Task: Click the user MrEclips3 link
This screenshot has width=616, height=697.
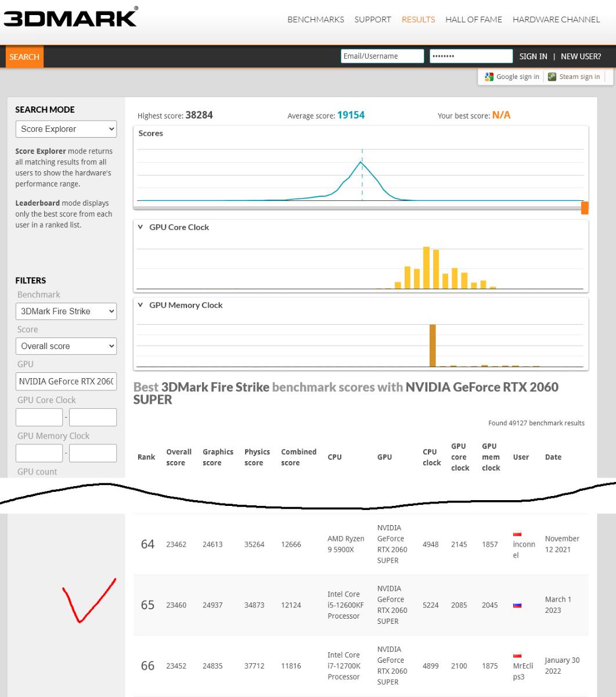Action: pyautogui.click(x=523, y=671)
